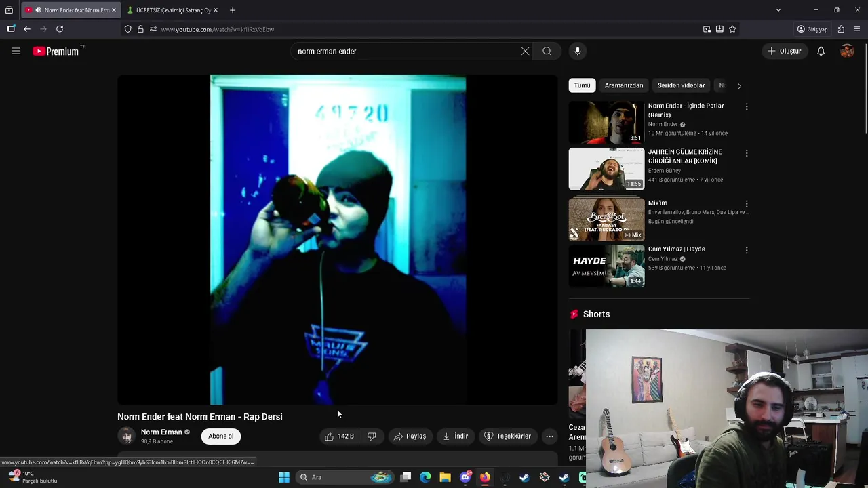
Task: Open options for İçinde Patlar video
Action: coord(747,107)
